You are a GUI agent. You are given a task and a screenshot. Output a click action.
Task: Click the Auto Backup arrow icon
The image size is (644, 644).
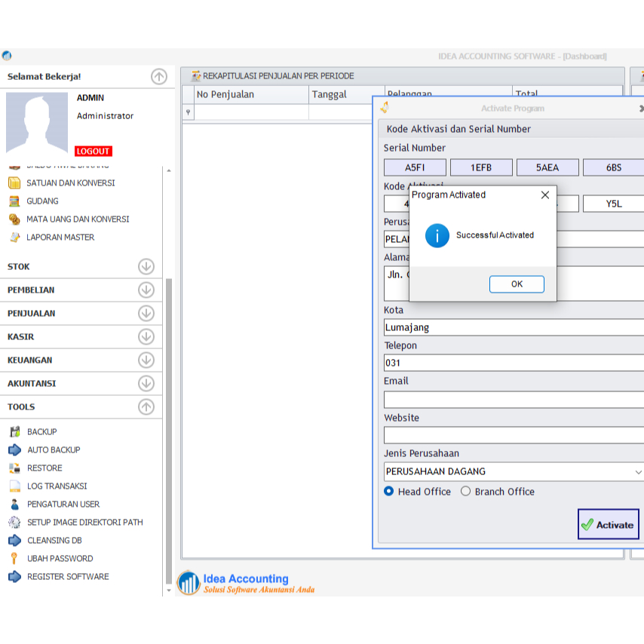15,449
